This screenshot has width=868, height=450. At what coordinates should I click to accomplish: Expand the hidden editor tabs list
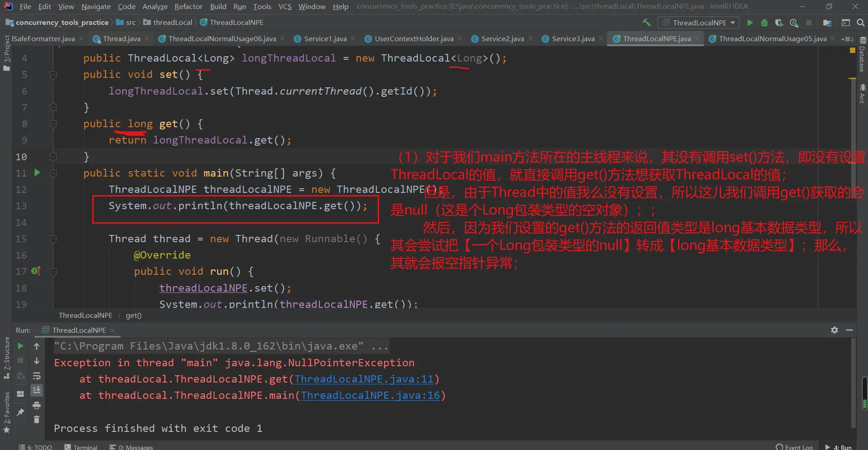(x=847, y=39)
